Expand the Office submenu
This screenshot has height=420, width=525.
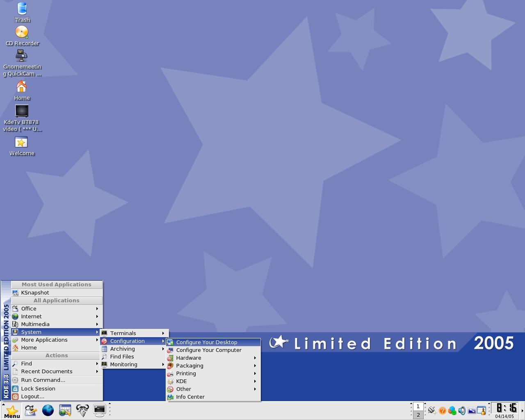[57, 309]
